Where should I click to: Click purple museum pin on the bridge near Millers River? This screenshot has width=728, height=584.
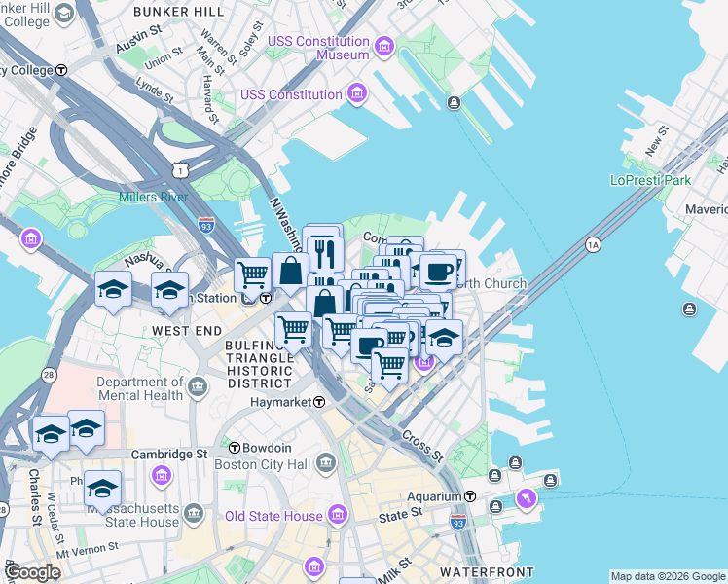pos(31,239)
